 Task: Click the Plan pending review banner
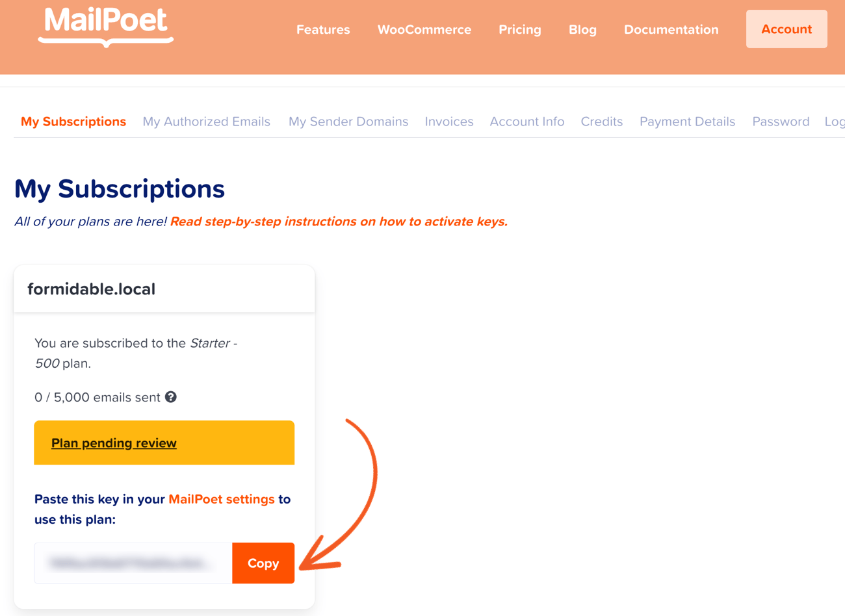tap(114, 443)
